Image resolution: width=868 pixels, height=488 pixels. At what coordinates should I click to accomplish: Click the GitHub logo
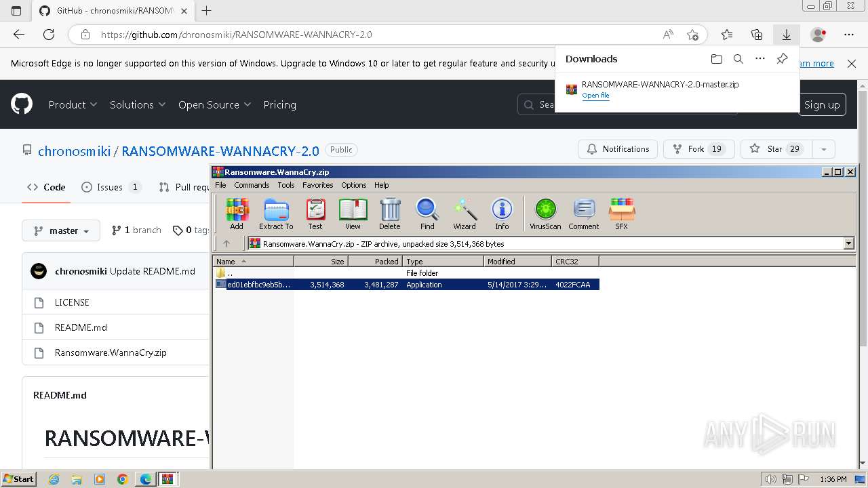coord(22,104)
